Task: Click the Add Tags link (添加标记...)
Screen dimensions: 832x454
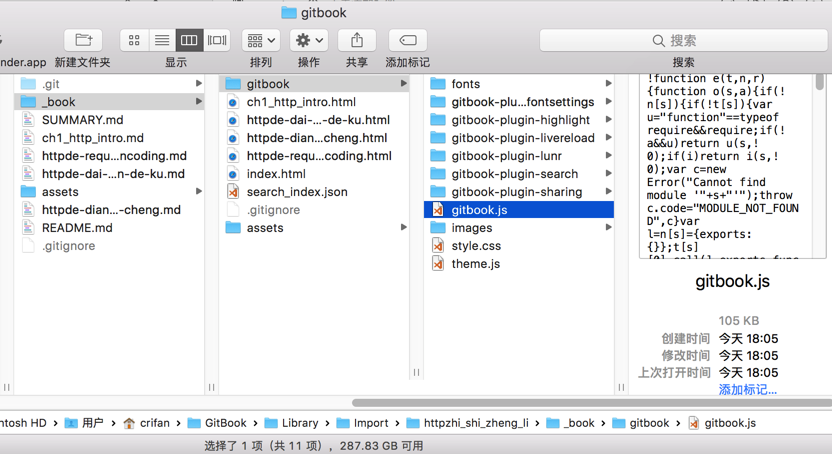Action: click(x=748, y=390)
